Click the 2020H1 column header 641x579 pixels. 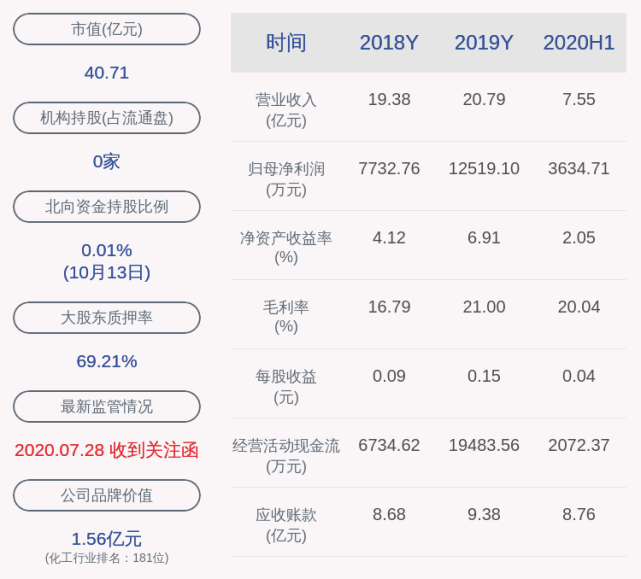click(579, 43)
